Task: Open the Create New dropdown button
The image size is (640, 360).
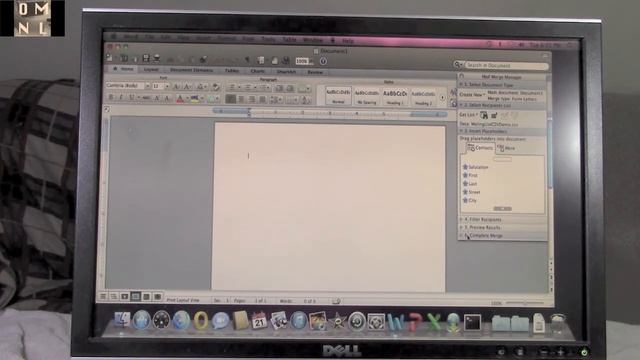Action: [x=472, y=95]
